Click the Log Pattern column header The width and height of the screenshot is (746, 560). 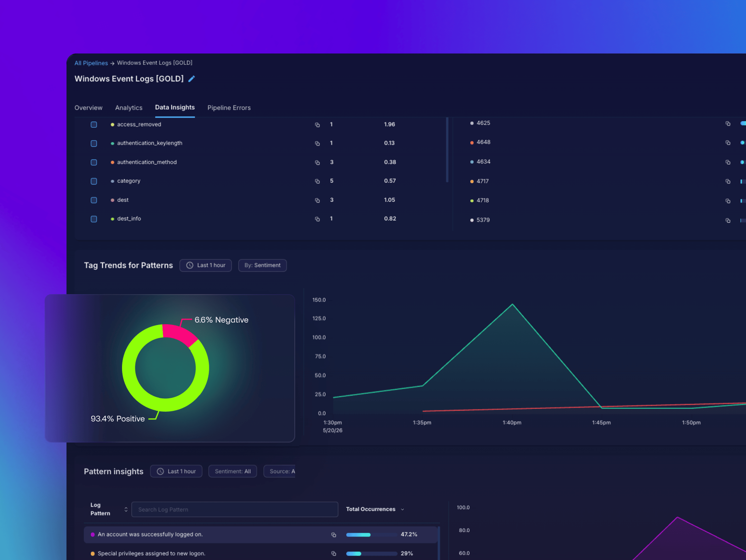tap(100, 509)
